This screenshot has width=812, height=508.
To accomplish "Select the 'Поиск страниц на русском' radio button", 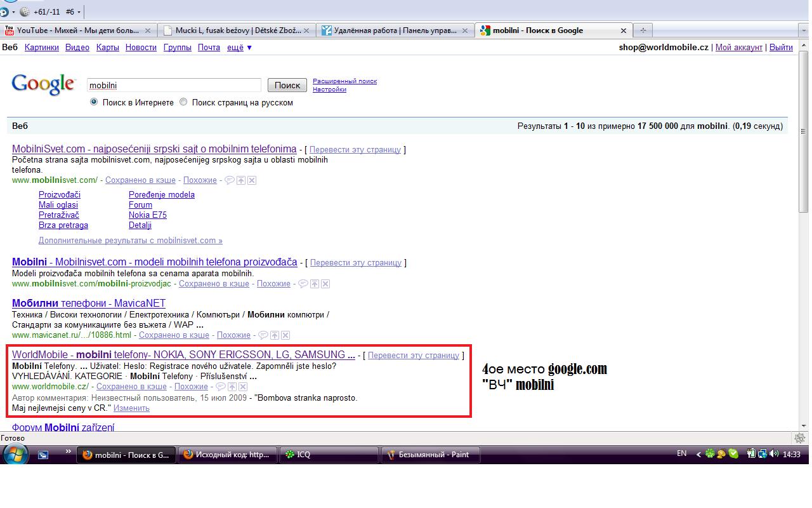I will 183,102.
